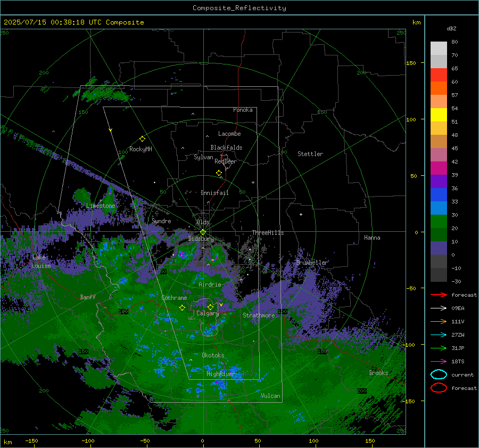Click the Airdrie city label
479x448 pixels.
(210, 284)
